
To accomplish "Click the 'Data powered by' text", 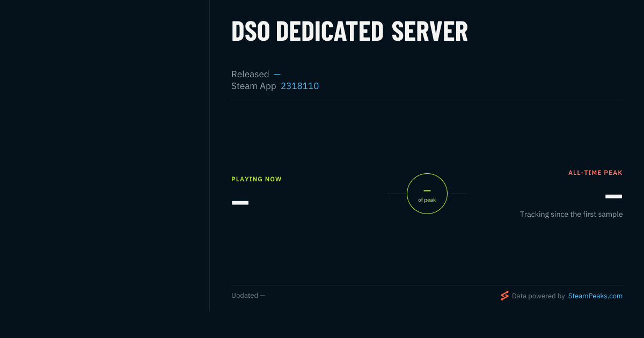I will tap(538, 296).
